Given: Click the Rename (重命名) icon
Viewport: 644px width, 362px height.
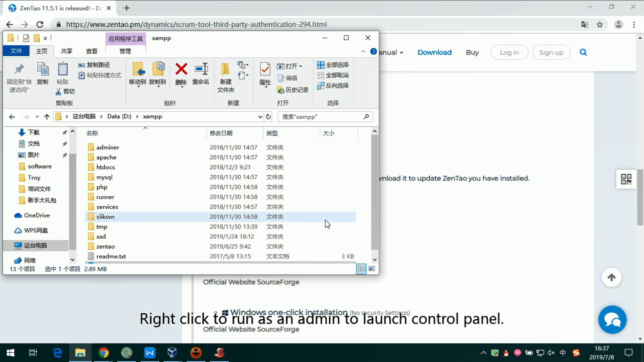Looking at the screenshot, I should (x=201, y=74).
